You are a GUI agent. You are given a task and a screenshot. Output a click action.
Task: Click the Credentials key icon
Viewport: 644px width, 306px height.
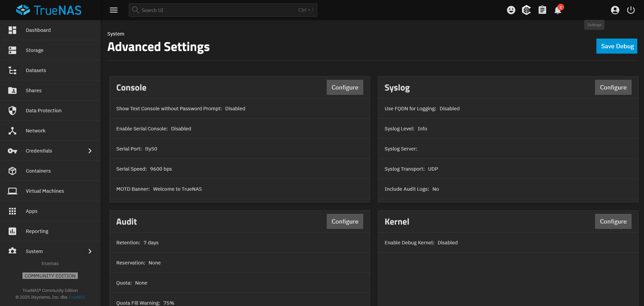(12, 151)
